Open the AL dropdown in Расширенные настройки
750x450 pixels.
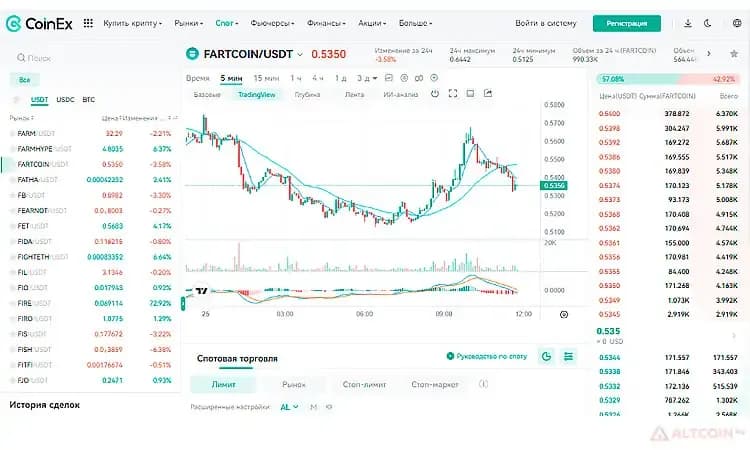pos(289,407)
